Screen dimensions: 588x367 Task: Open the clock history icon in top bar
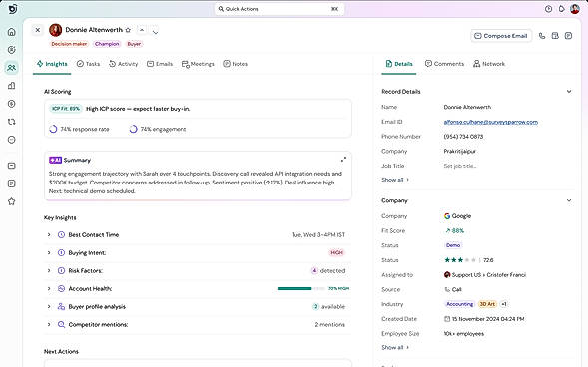pyautogui.click(x=549, y=9)
